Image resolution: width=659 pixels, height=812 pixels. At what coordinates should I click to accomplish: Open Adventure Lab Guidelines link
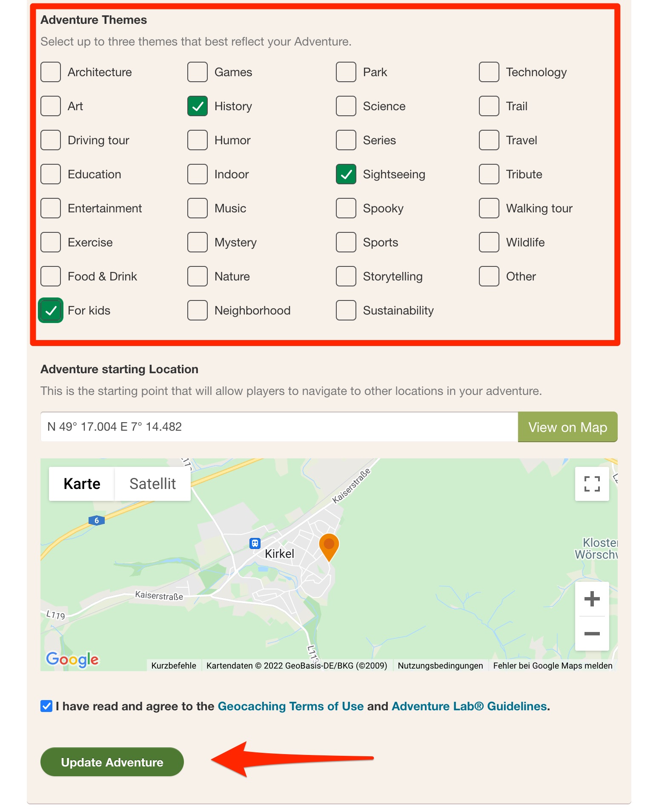coord(469,706)
